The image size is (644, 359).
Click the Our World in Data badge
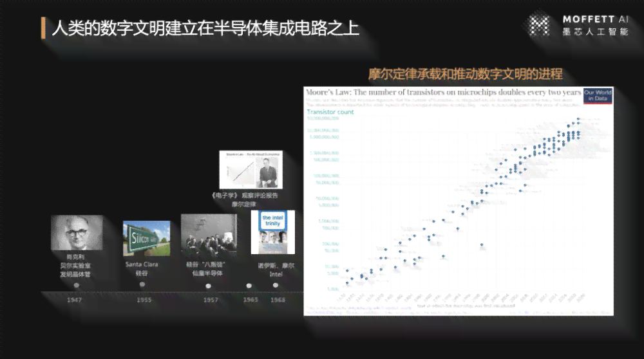click(x=598, y=96)
